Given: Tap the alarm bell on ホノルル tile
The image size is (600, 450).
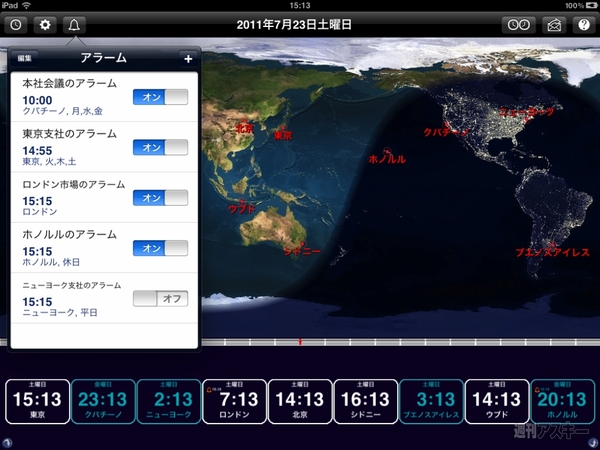Looking at the screenshot, I should pyautogui.click(x=537, y=390).
